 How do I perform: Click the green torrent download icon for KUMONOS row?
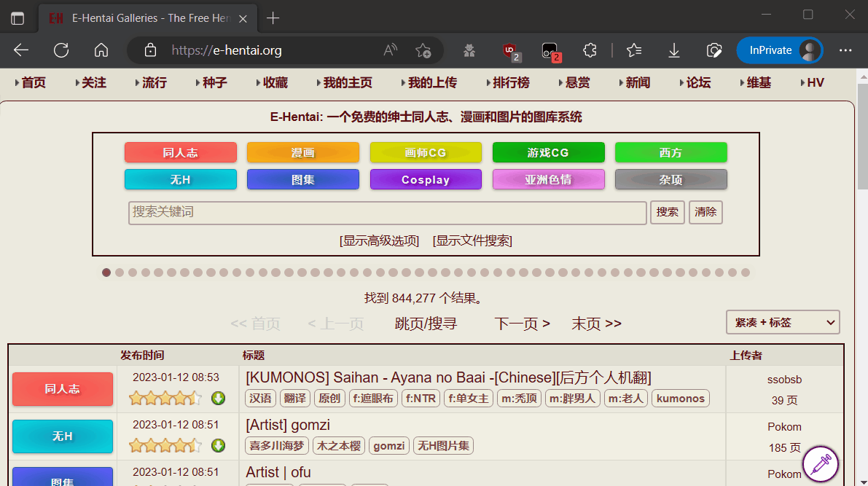(x=218, y=398)
